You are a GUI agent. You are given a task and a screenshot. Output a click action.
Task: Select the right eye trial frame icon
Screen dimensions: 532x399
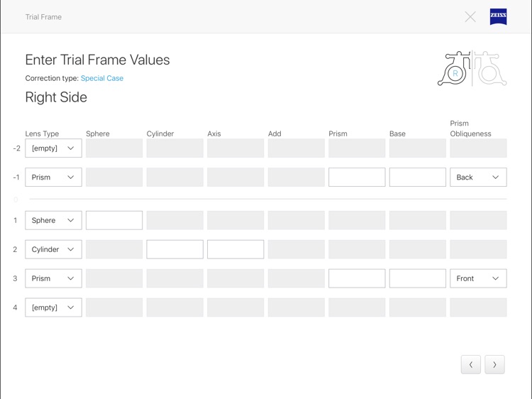point(455,70)
